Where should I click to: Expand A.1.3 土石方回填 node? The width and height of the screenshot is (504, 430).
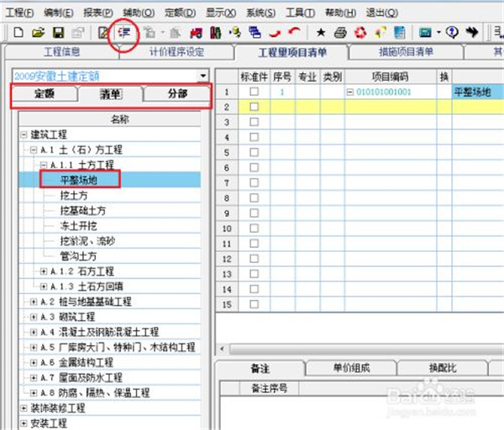pyautogui.click(x=44, y=286)
